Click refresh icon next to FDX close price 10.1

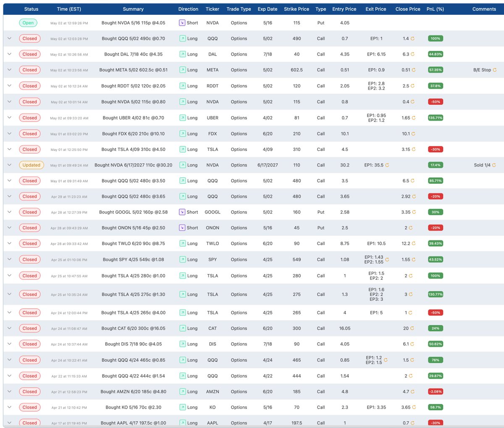click(413, 134)
